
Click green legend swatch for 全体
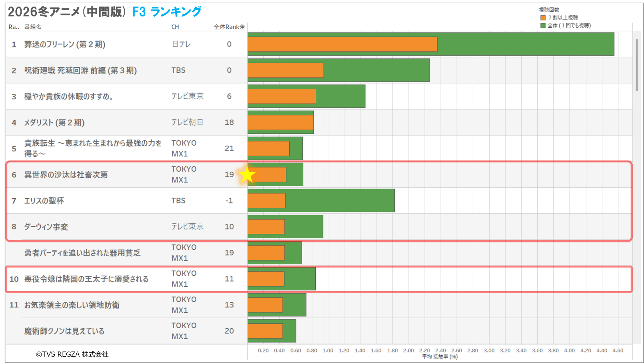pyautogui.click(x=543, y=25)
